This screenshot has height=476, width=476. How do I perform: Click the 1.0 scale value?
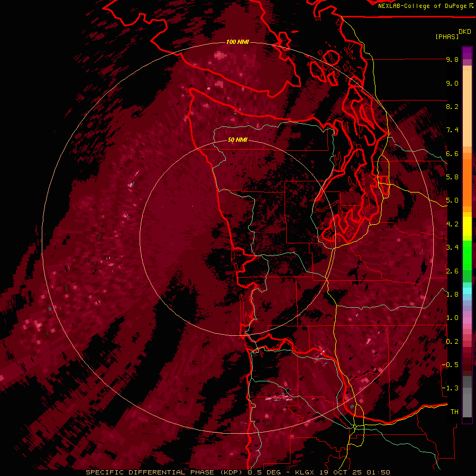tap(452, 318)
